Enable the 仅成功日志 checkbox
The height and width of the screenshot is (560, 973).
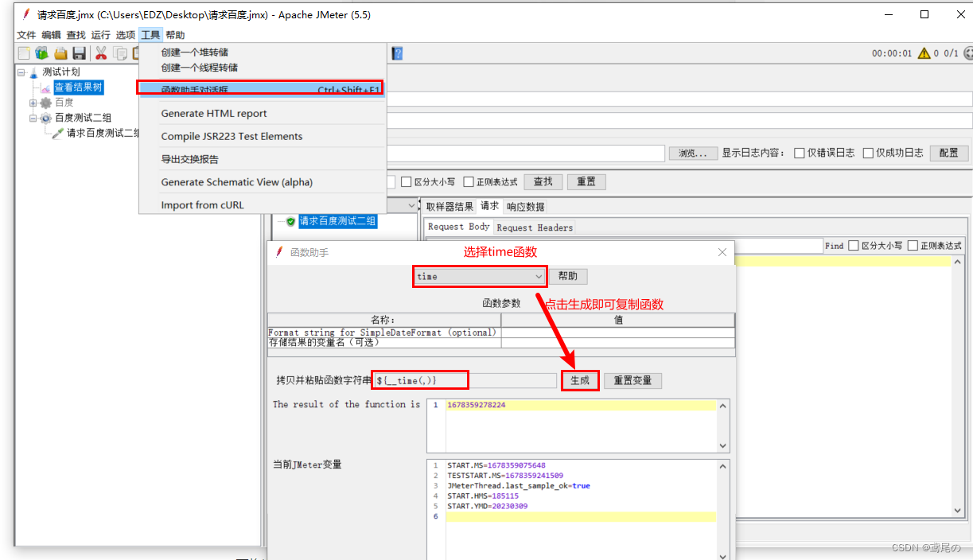869,154
